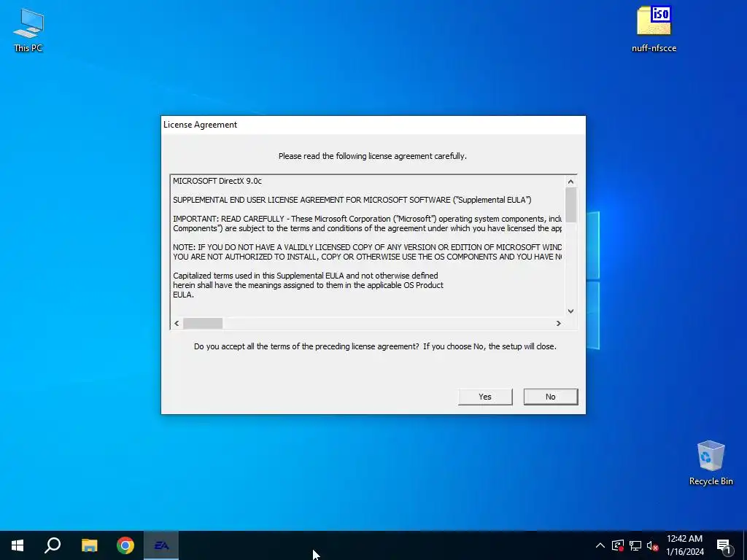The image size is (747, 560).
Task: Click the license text scroll-up arrow
Action: coord(570,182)
